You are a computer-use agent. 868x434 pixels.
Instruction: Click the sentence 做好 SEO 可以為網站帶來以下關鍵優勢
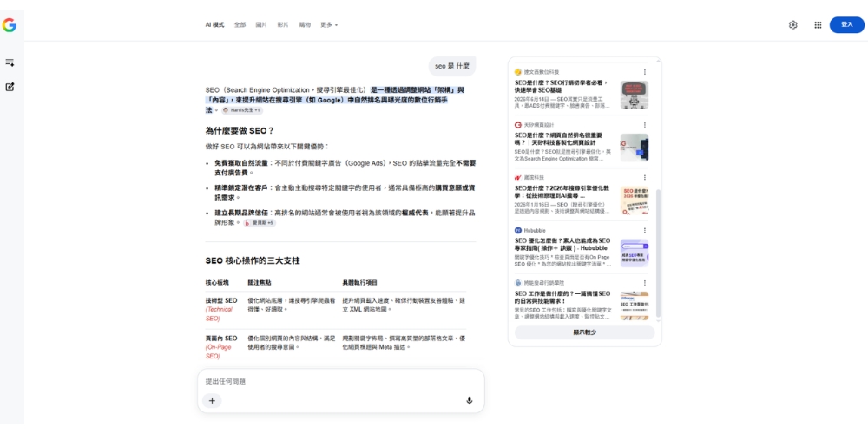pos(266,147)
